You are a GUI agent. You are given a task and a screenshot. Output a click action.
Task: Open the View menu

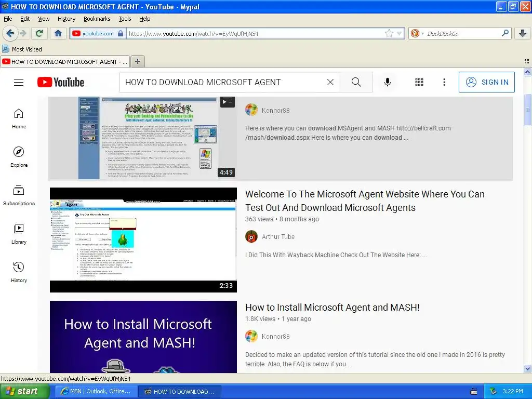pyautogui.click(x=44, y=19)
